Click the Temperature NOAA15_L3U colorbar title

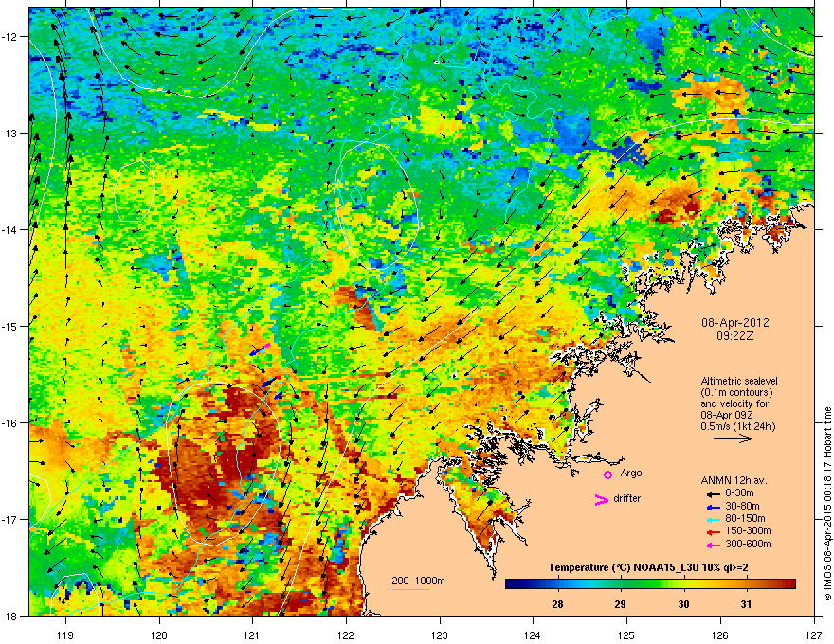pyautogui.click(x=648, y=567)
